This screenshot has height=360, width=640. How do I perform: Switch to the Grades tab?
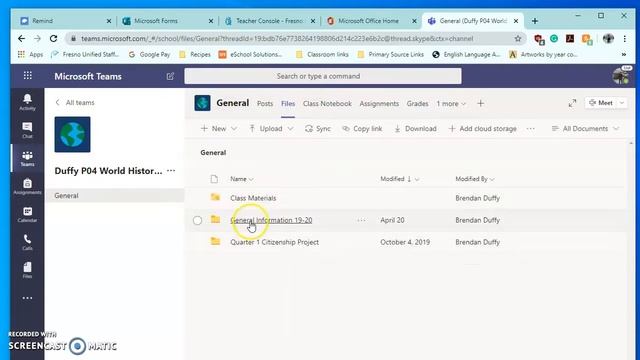[x=417, y=104]
